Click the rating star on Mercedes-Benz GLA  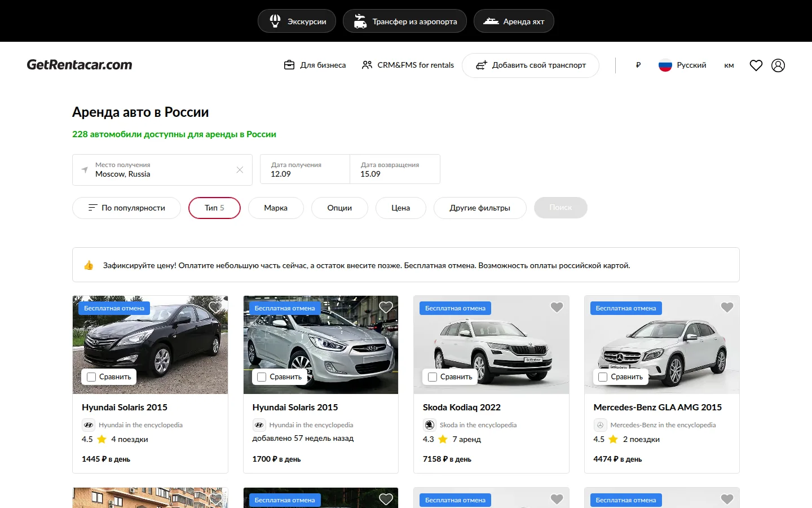click(x=614, y=439)
